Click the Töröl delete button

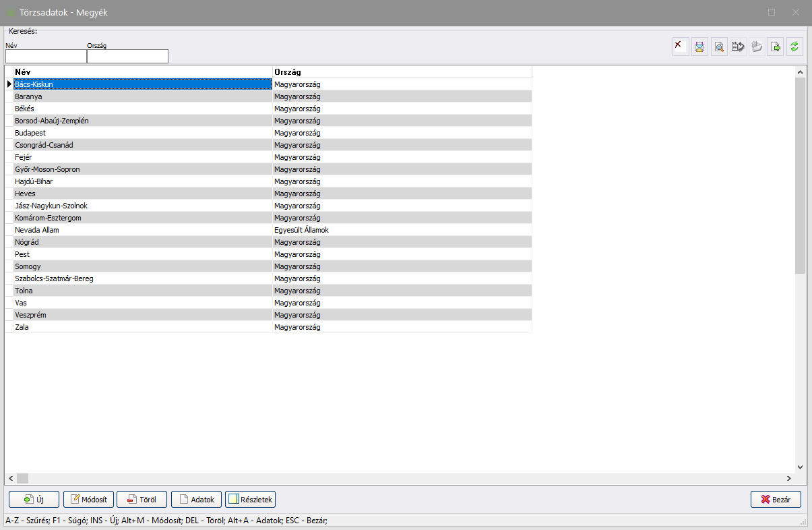142,500
